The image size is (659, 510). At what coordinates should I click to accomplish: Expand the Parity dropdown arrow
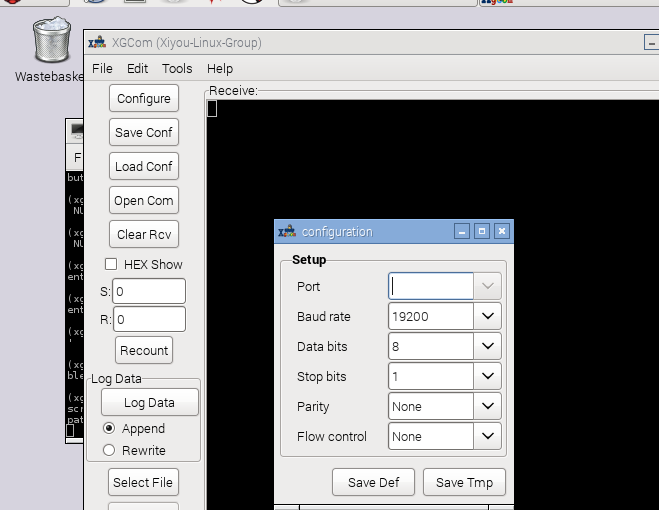[x=488, y=406]
